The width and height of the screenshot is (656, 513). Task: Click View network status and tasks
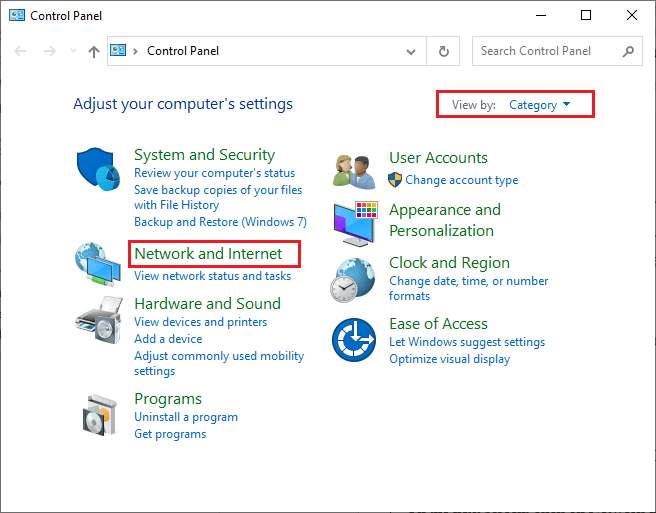coord(212,276)
